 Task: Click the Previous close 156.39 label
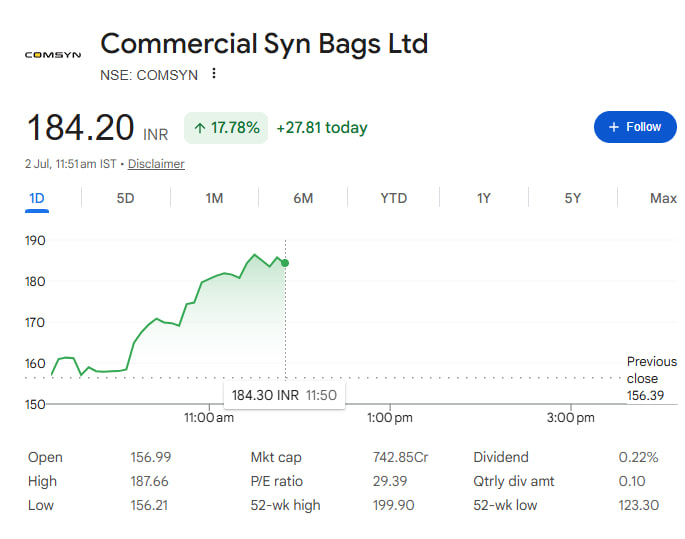(x=651, y=378)
